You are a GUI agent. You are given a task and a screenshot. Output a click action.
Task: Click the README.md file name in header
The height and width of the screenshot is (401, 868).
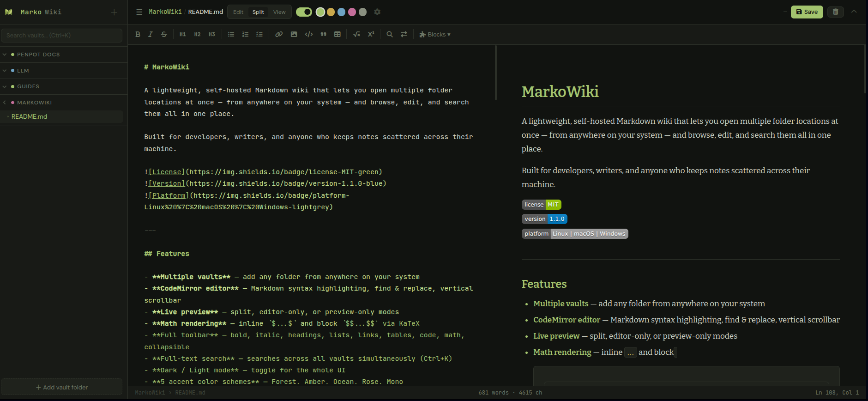pyautogui.click(x=205, y=12)
